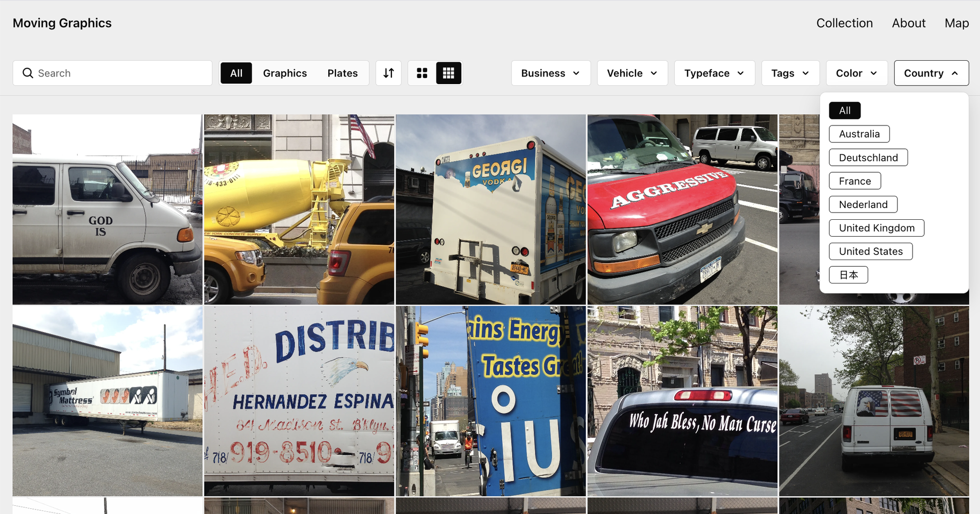Open the GOD IS van photo
This screenshot has height=514, width=980.
click(107, 209)
